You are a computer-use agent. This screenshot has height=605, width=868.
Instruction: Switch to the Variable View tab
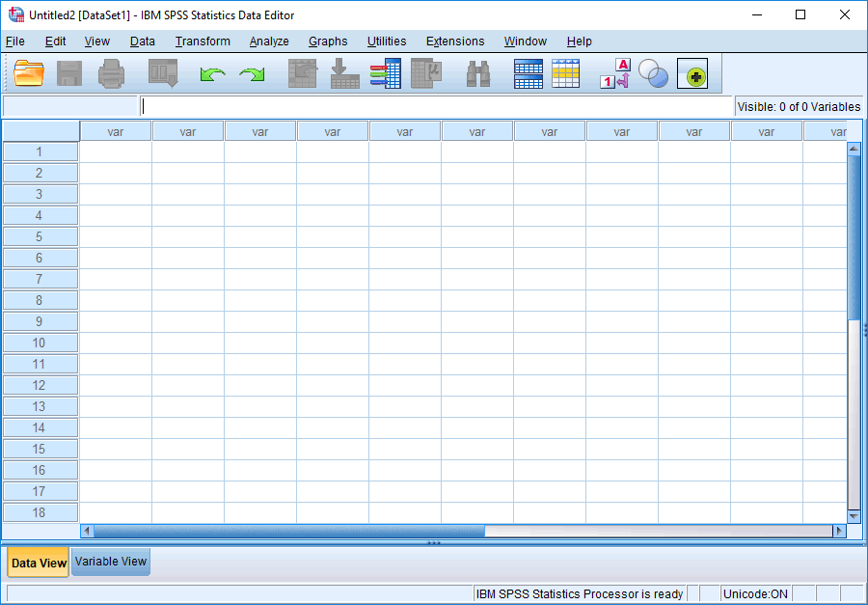110,562
